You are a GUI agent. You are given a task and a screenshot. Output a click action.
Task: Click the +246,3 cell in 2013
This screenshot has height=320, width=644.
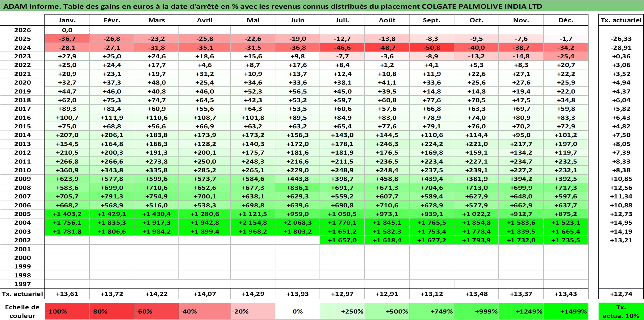[387, 144]
